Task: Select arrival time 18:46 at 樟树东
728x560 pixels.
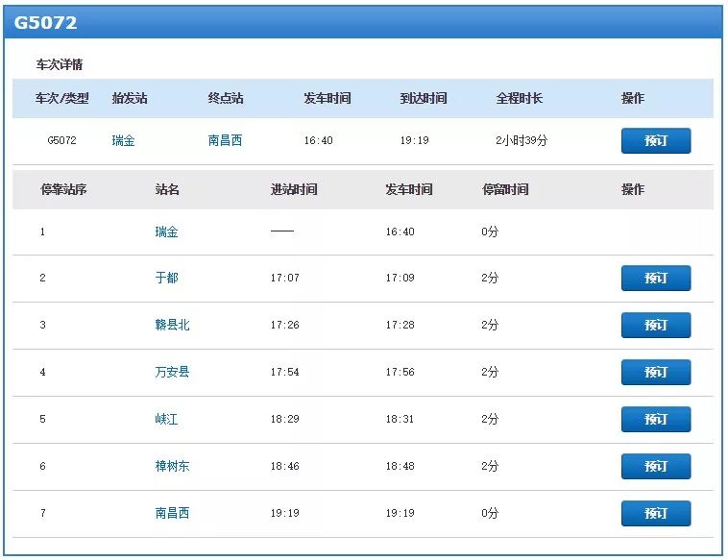Action: point(284,466)
